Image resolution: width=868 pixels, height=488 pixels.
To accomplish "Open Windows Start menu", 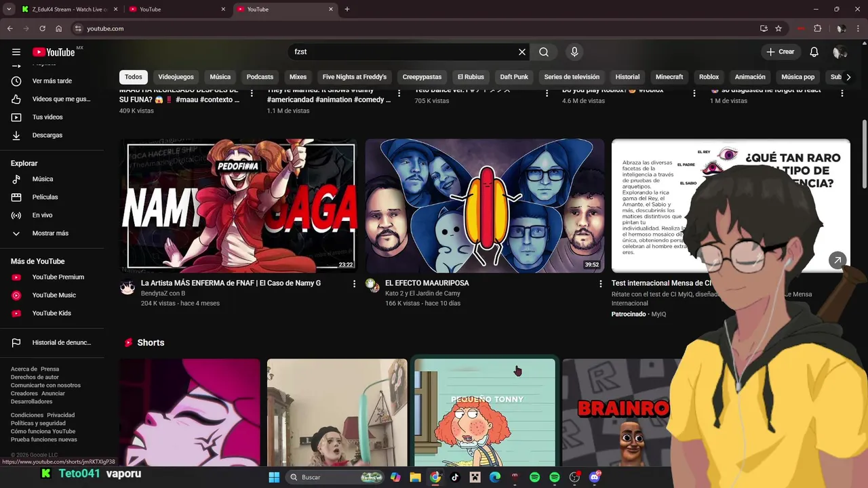I will tap(274, 477).
